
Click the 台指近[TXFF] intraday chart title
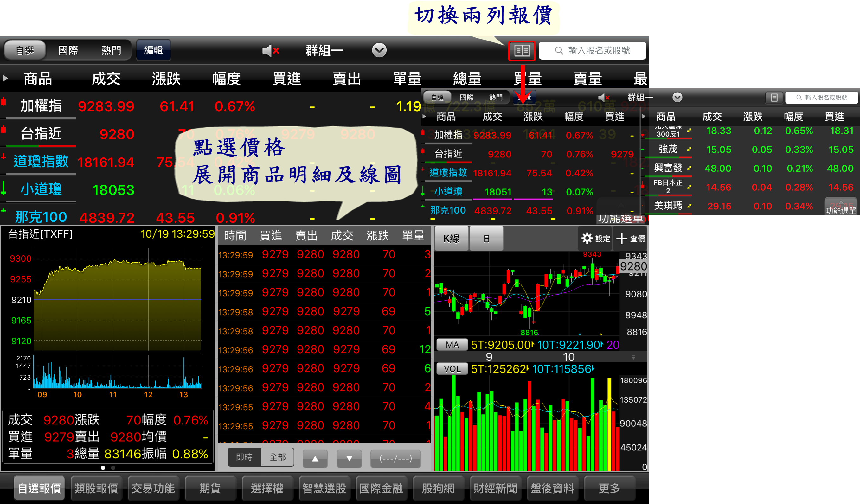coord(40,234)
